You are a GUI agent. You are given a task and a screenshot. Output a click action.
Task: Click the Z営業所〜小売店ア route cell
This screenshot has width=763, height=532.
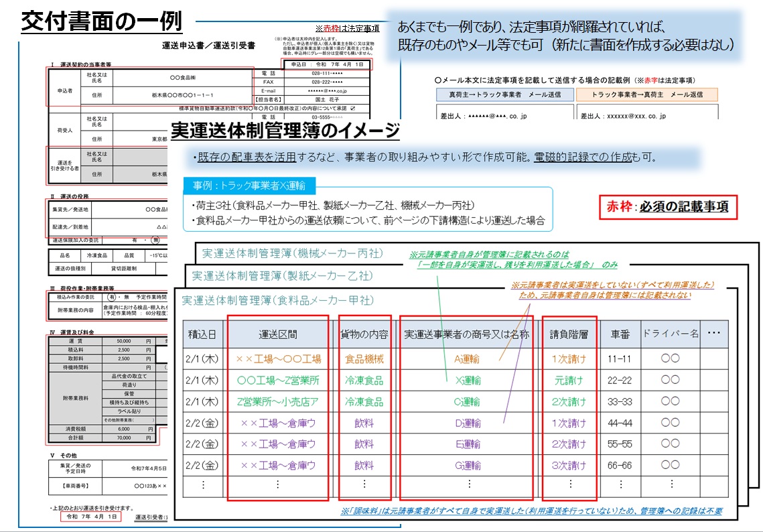[x=278, y=402]
